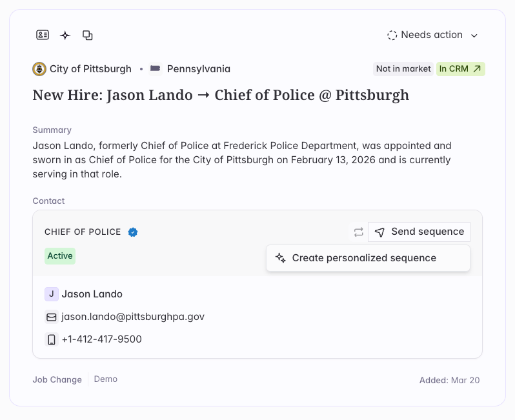This screenshot has height=420, width=515.
Task: Click the blue verified badge icon
Action: pos(133,232)
